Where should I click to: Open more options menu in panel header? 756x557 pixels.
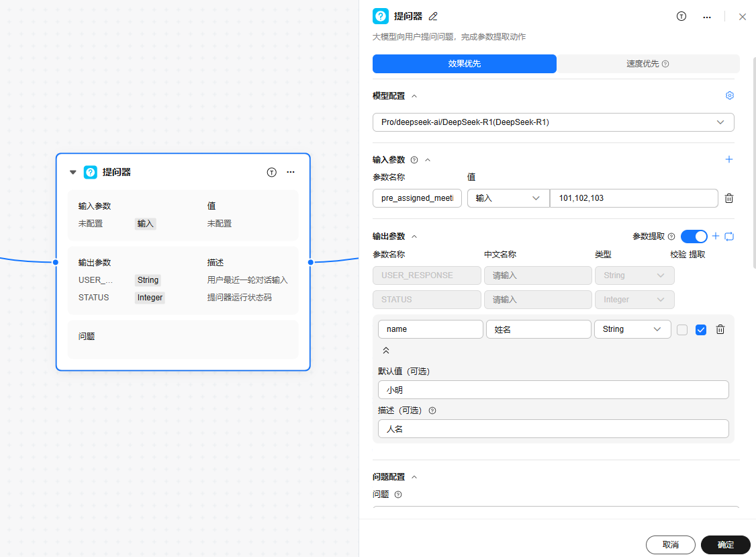(706, 17)
